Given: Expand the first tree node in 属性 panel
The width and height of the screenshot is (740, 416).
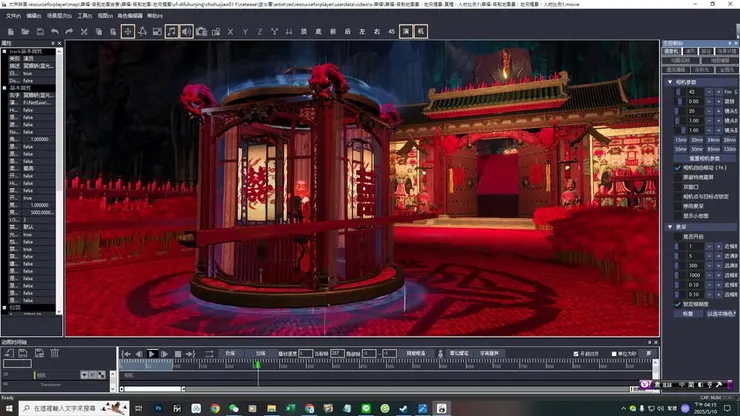Looking at the screenshot, I should point(4,51).
